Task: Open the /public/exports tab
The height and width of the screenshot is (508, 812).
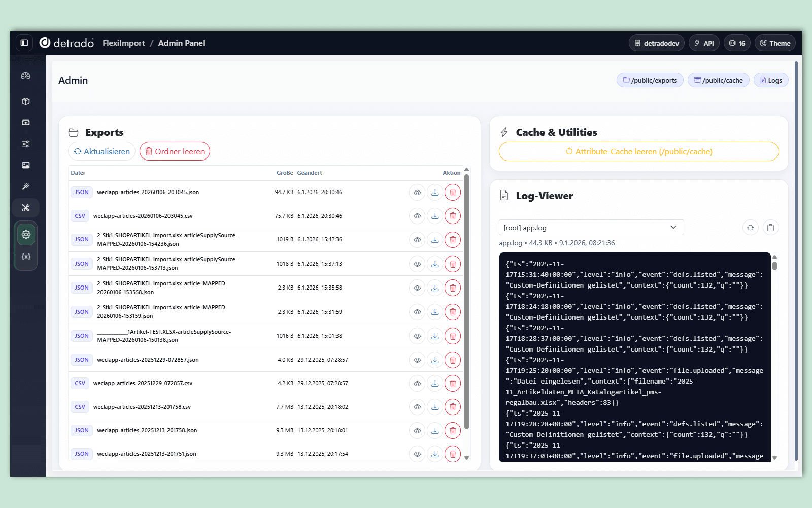Action: click(x=650, y=80)
